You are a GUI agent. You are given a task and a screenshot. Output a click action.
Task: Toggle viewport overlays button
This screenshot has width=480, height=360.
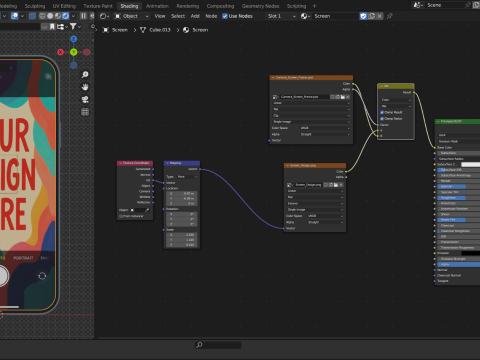point(14,16)
